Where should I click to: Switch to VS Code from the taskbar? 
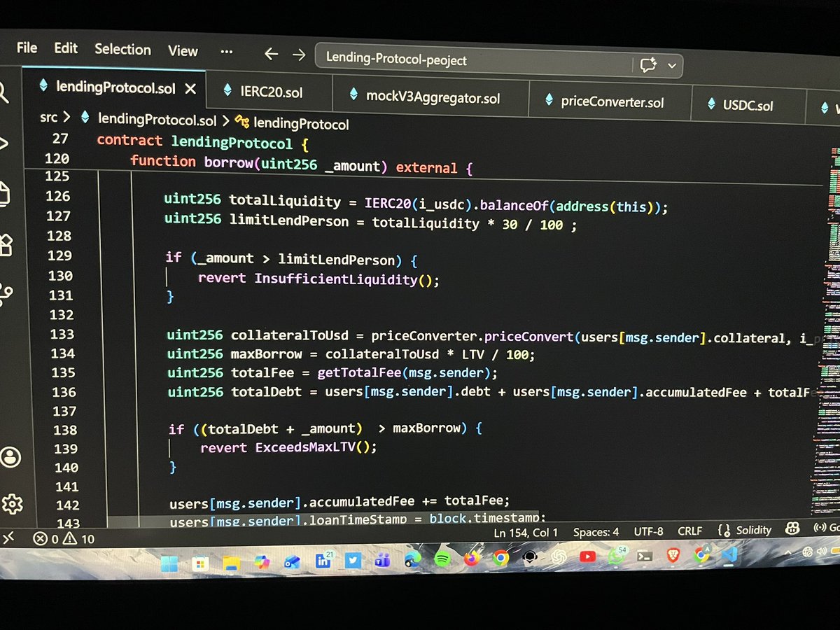point(729,555)
